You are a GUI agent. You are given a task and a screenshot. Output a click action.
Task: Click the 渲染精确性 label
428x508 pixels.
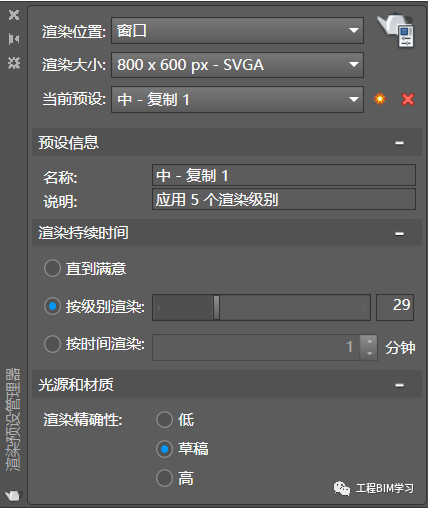(x=83, y=420)
